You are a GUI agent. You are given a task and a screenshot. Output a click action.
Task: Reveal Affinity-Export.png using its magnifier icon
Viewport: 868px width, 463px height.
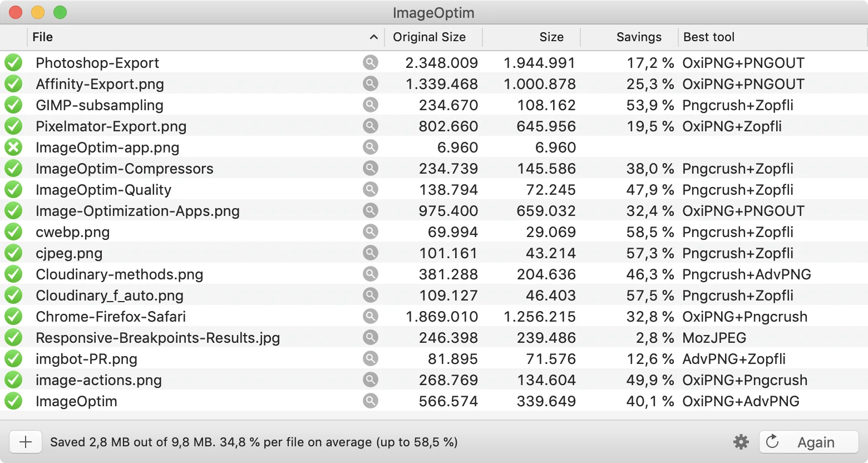[x=371, y=83]
